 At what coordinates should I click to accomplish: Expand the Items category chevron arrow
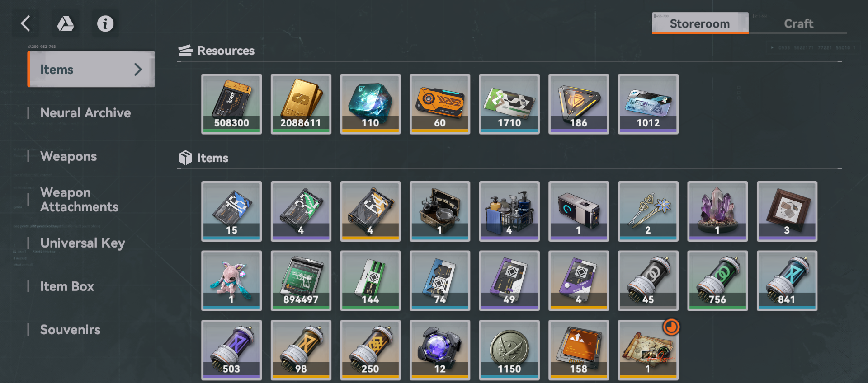pyautogui.click(x=138, y=69)
